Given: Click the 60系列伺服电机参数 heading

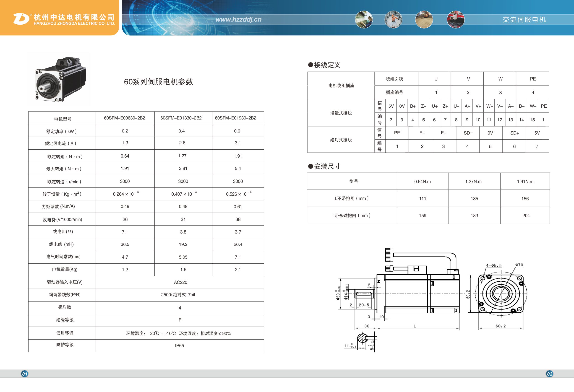Looking at the screenshot, I should click(158, 82).
